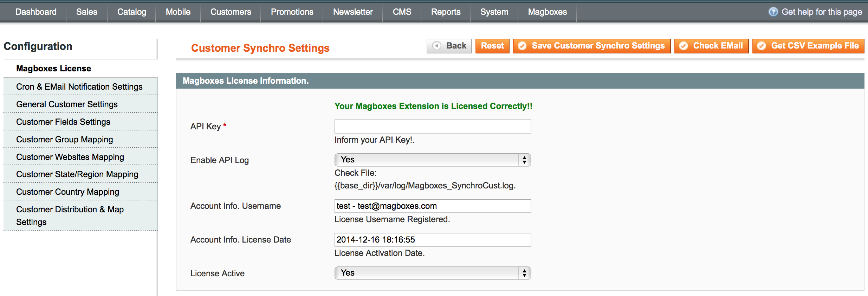
Task: Click the help question mark icon
Action: coord(773,12)
